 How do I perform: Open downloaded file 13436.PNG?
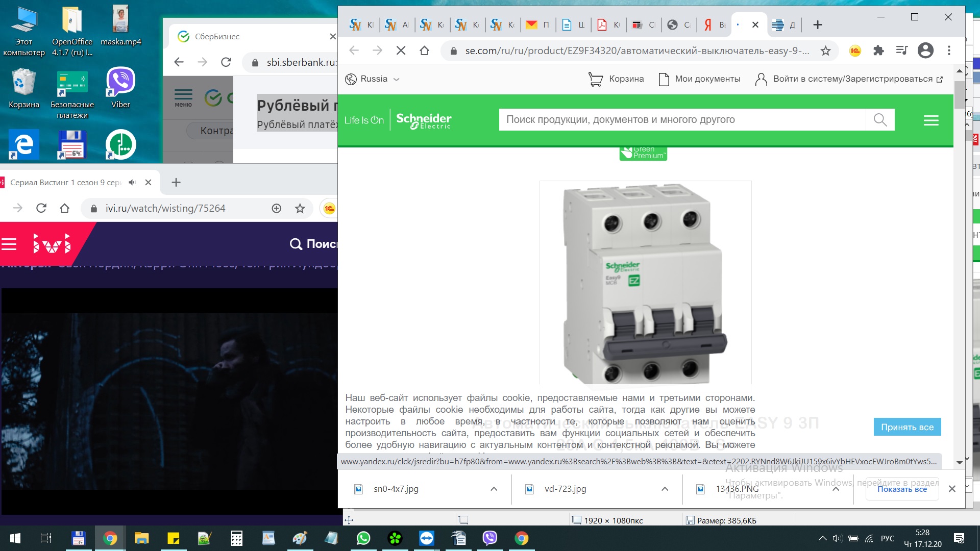(737, 489)
